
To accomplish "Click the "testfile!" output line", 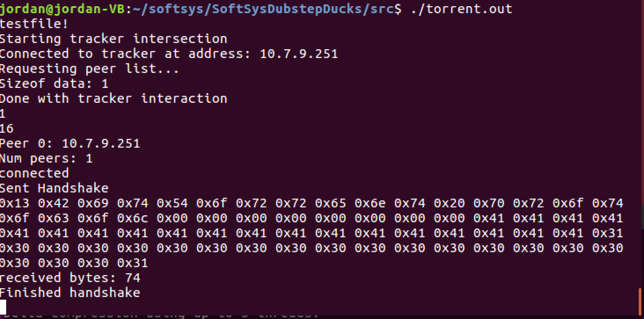I will (34, 24).
